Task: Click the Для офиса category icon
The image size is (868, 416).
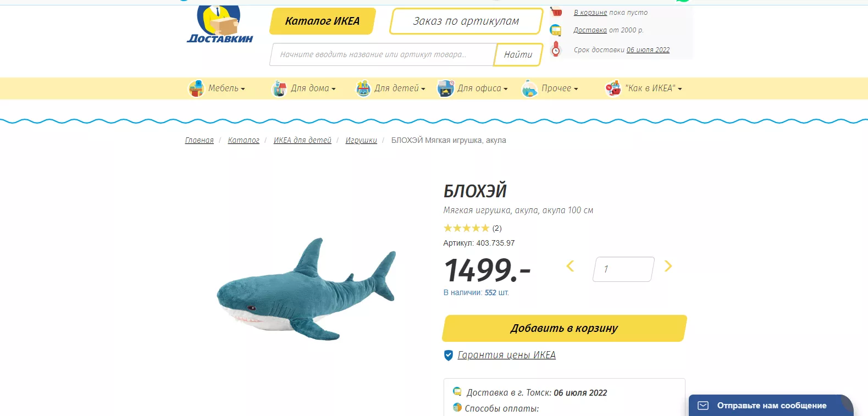Action: coord(445,88)
